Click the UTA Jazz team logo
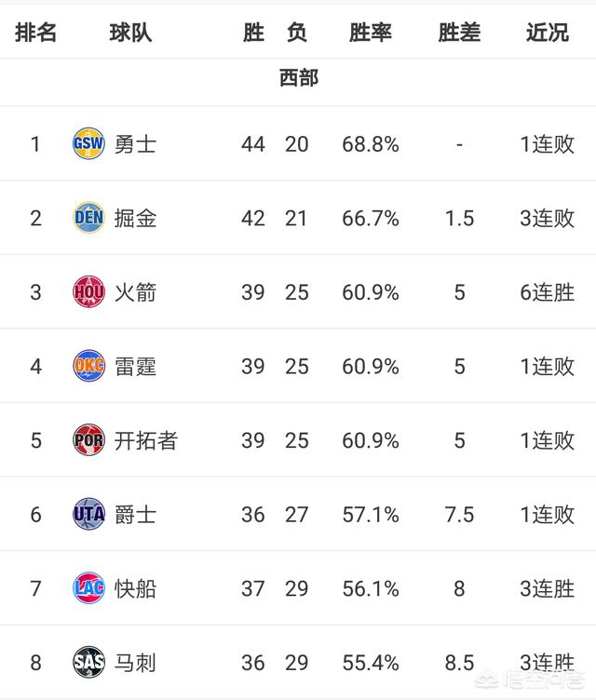 [88, 514]
